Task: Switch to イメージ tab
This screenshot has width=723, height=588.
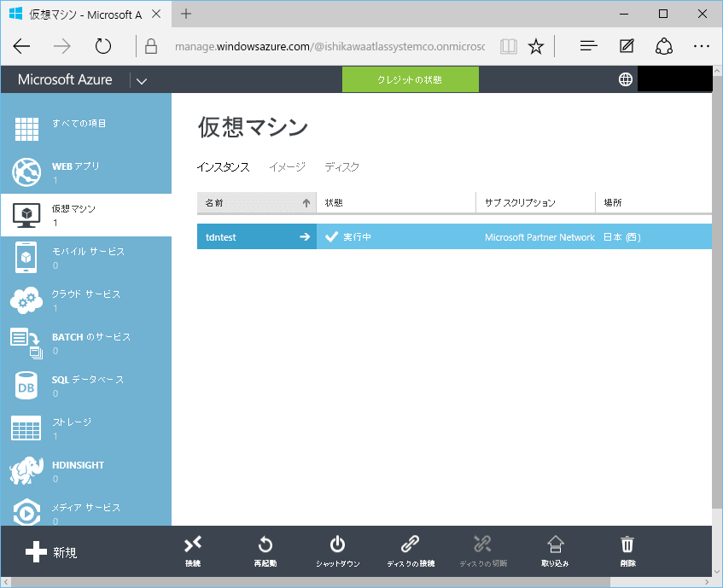Action: (x=288, y=166)
